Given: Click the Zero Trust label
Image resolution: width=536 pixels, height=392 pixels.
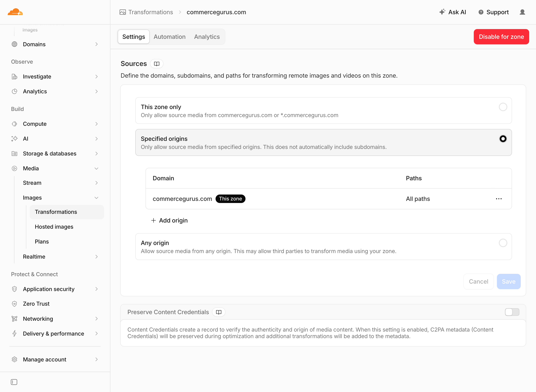Looking at the screenshot, I should (36, 304).
